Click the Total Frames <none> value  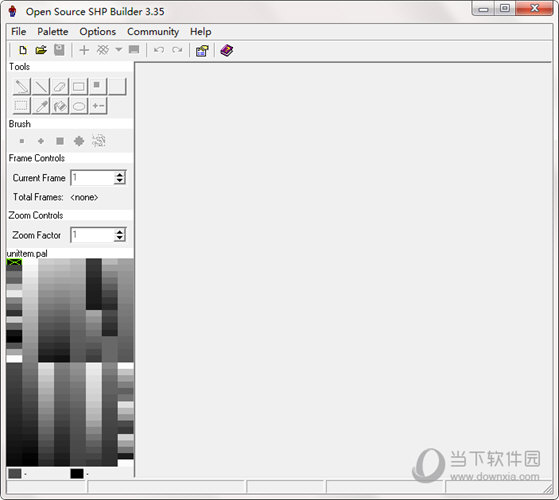point(84,197)
